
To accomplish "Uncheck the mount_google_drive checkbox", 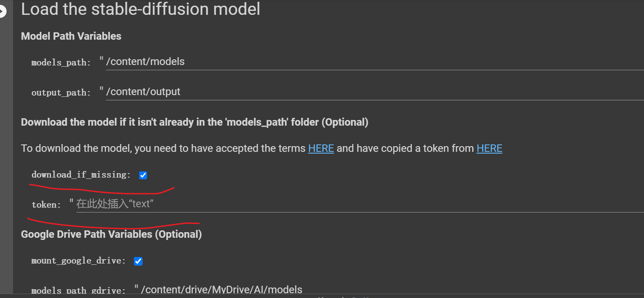I will point(138,261).
